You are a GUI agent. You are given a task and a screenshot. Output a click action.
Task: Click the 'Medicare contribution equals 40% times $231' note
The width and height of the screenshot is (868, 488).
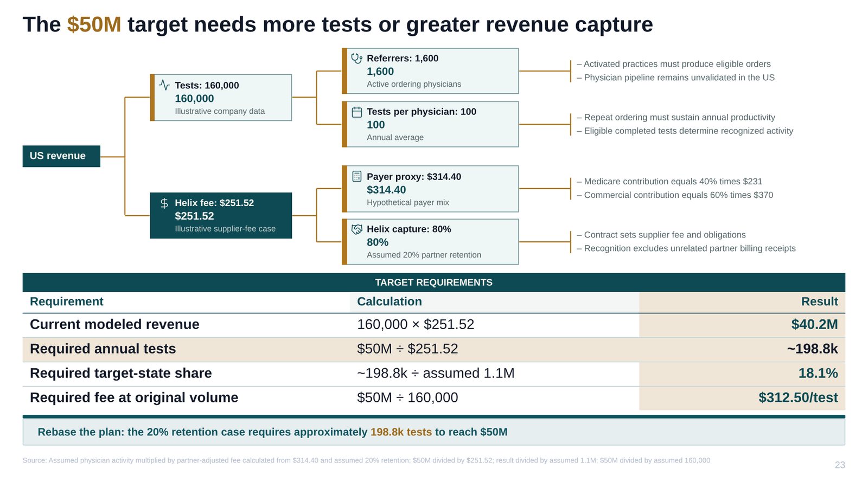pyautogui.click(x=669, y=182)
